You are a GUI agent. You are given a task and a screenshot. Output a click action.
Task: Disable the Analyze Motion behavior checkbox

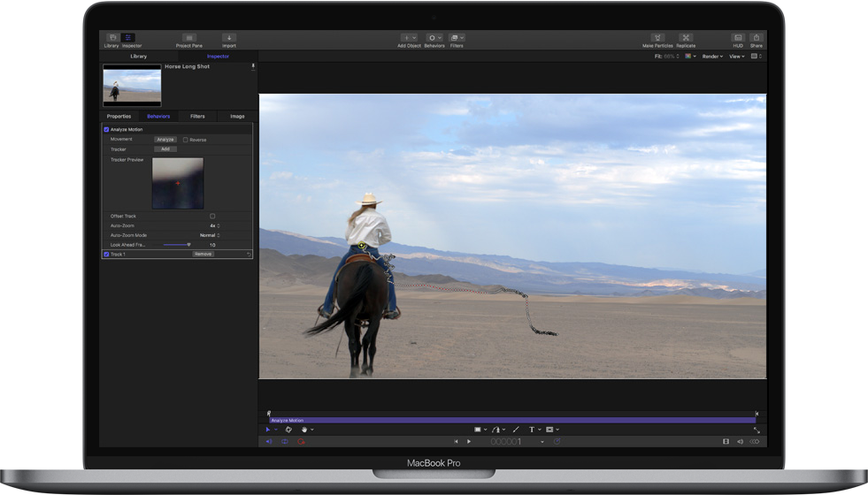point(107,130)
